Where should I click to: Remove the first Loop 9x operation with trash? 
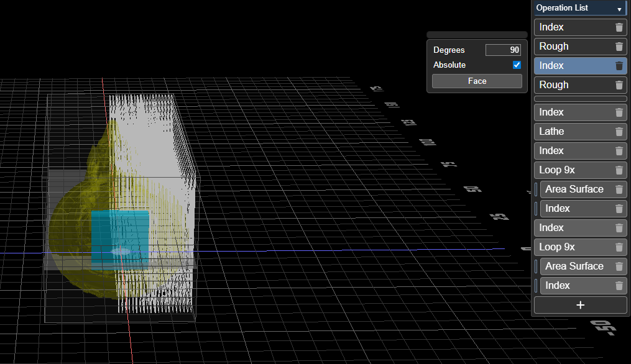pos(619,170)
